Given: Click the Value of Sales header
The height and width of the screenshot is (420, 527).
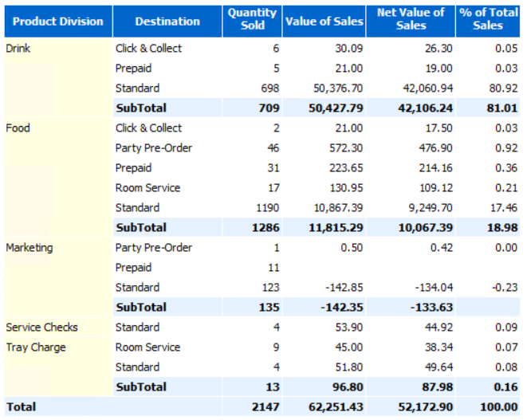Looking at the screenshot, I should pyautogui.click(x=324, y=22).
